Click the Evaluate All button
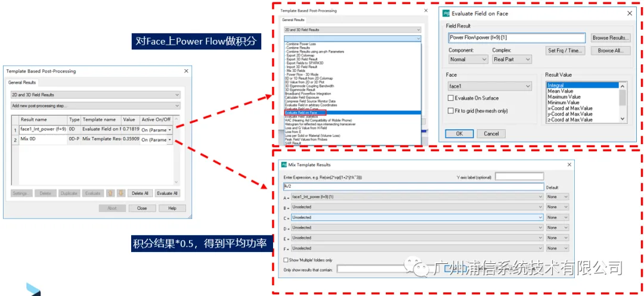The width and height of the screenshot is (644, 296). click(167, 193)
